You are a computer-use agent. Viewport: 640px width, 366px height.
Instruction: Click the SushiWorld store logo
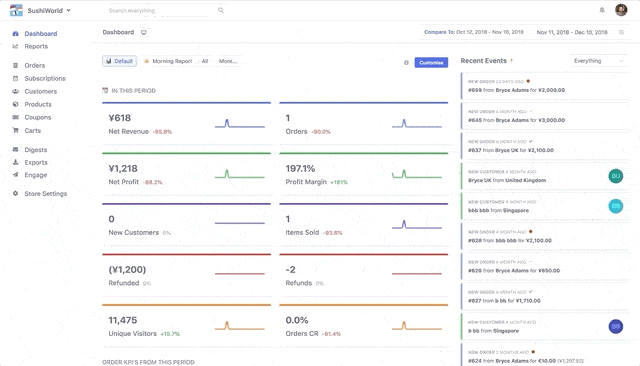(16, 10)
